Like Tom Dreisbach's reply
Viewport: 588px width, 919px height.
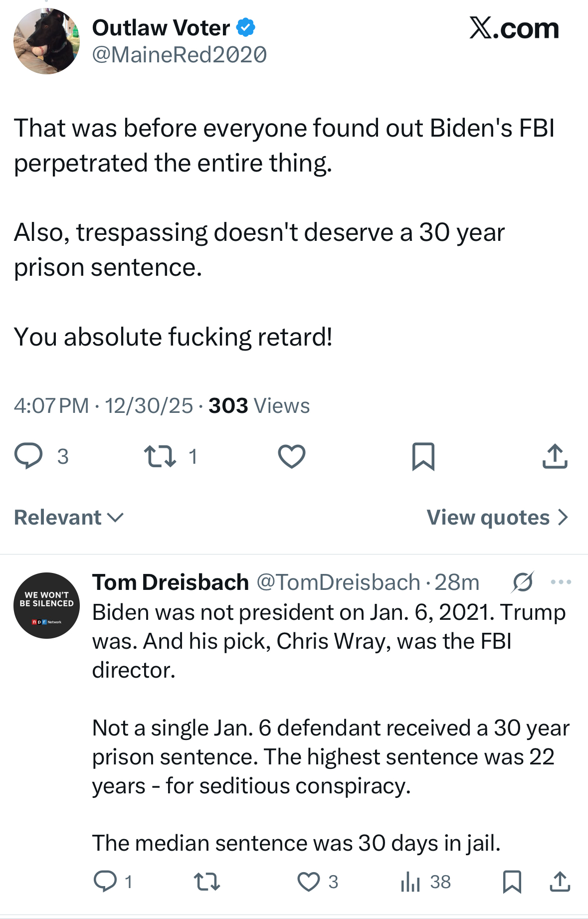coord(308,881)
